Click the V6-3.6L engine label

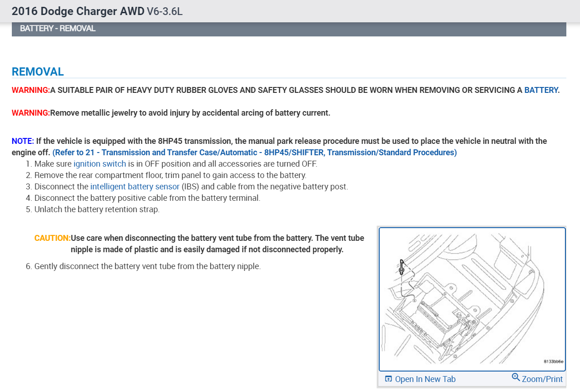[165, 11]
